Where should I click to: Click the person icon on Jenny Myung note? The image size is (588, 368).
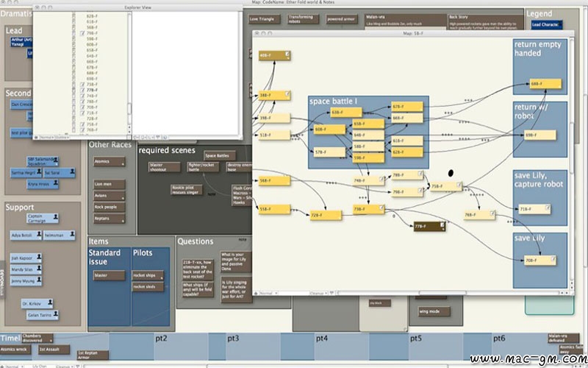click(x=39, y=280)
